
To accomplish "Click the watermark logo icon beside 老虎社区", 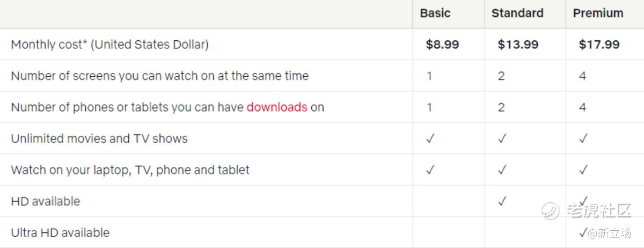I will pyautogui.click(x=550, y=210).
